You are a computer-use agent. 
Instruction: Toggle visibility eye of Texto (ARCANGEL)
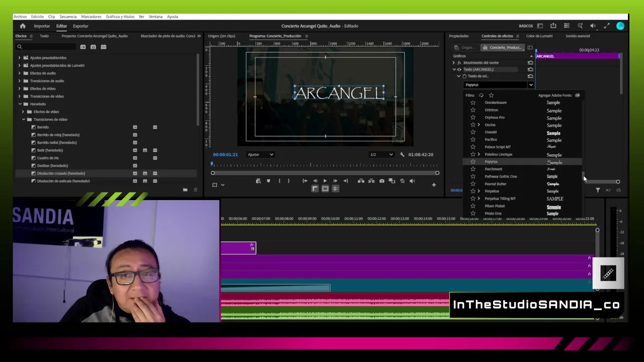459,69
